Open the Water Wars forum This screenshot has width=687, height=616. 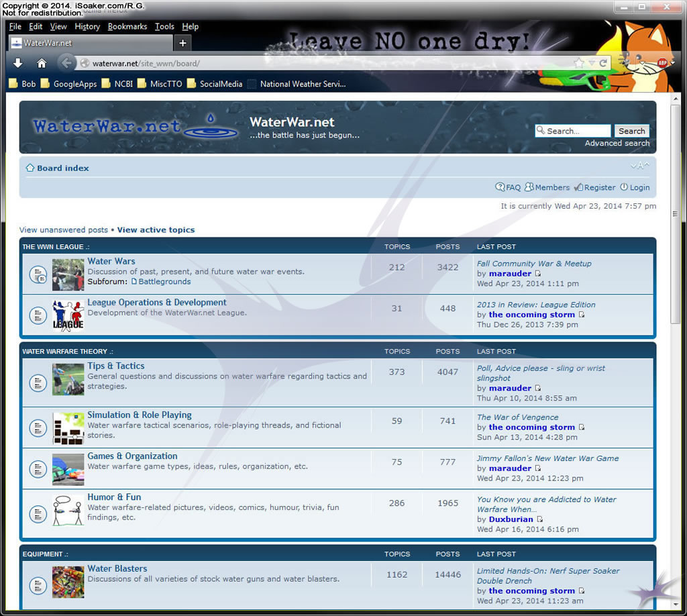[x=111, y=261]
